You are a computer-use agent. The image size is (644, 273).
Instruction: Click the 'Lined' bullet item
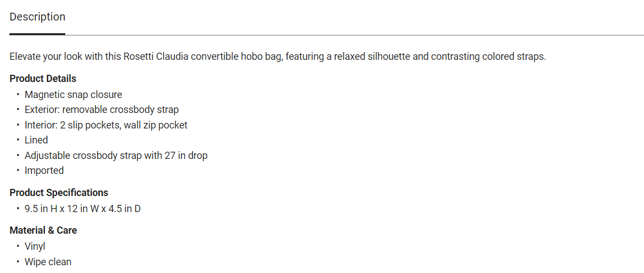[36, 140]
